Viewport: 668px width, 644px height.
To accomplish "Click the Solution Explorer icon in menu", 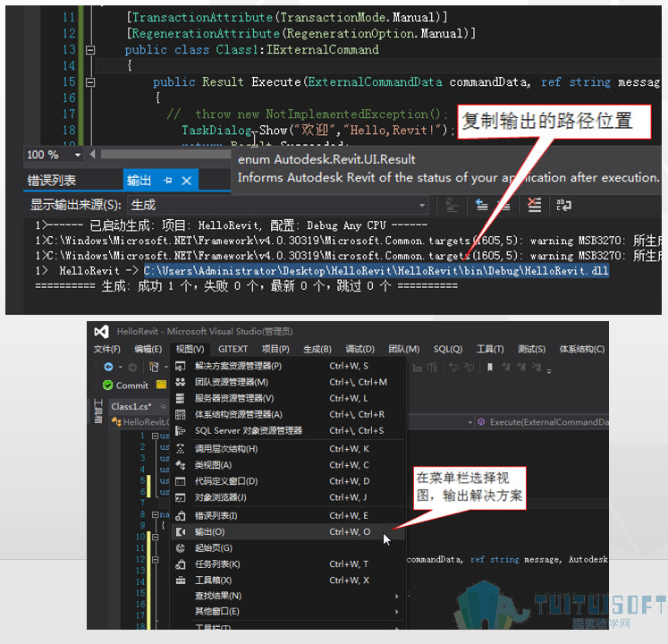I will pos(181,366).
